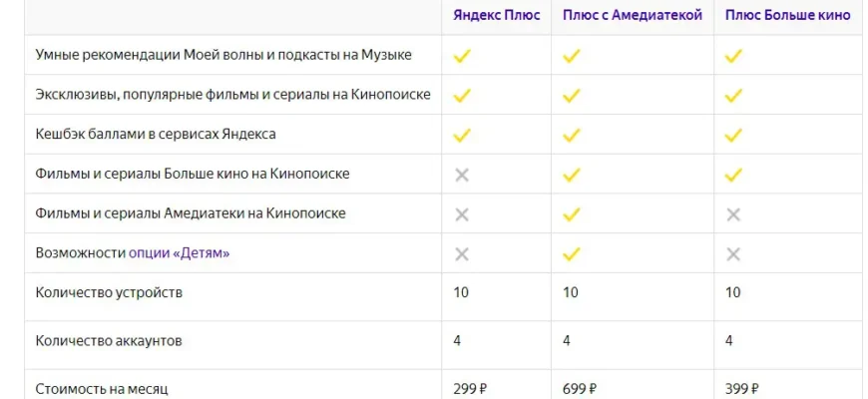Click the 699 ₽ monthly price cell
The width and height of the screenshot is (868, 399).
coord(580,389)
